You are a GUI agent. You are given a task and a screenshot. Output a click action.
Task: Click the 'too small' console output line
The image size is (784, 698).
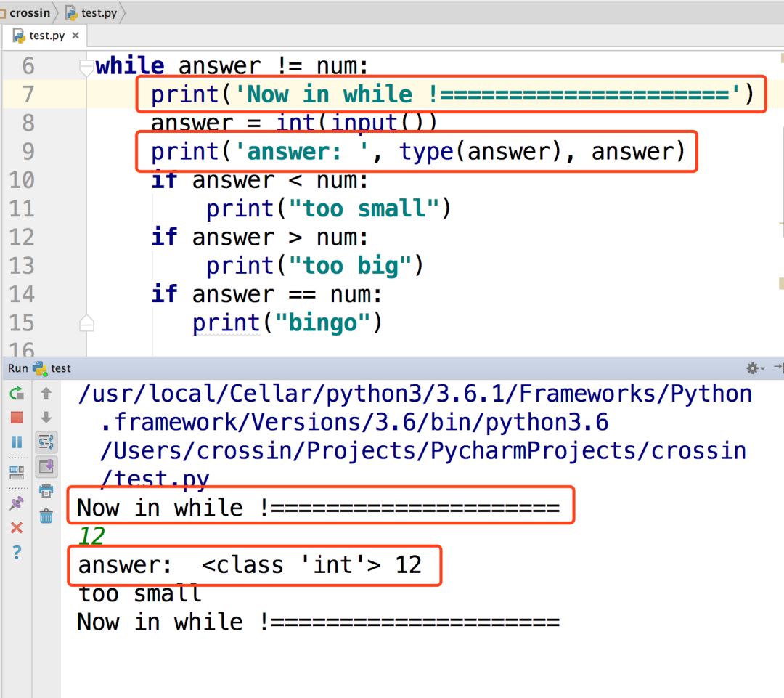click(x=140, y=594)
